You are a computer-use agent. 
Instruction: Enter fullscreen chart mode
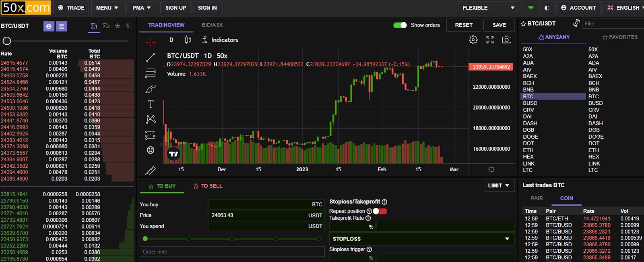[490, 40]
